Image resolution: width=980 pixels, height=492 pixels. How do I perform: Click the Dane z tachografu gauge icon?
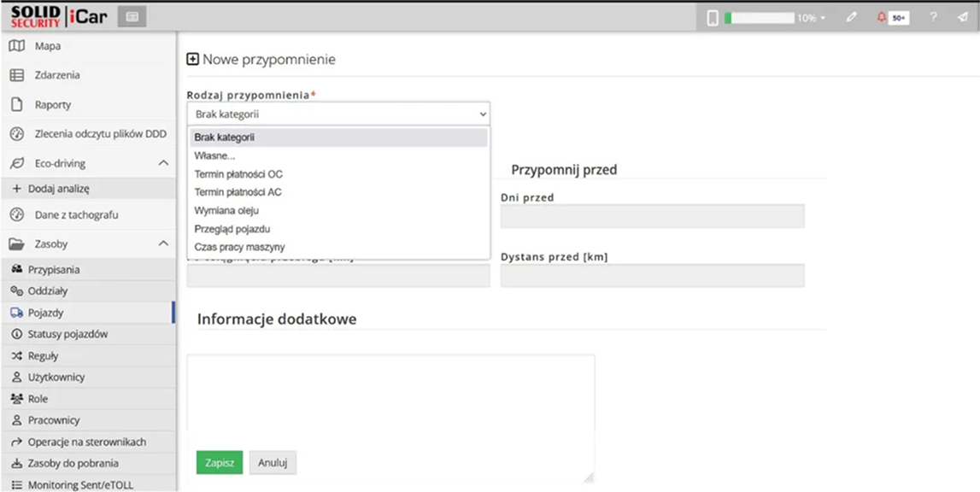[17, 214]
